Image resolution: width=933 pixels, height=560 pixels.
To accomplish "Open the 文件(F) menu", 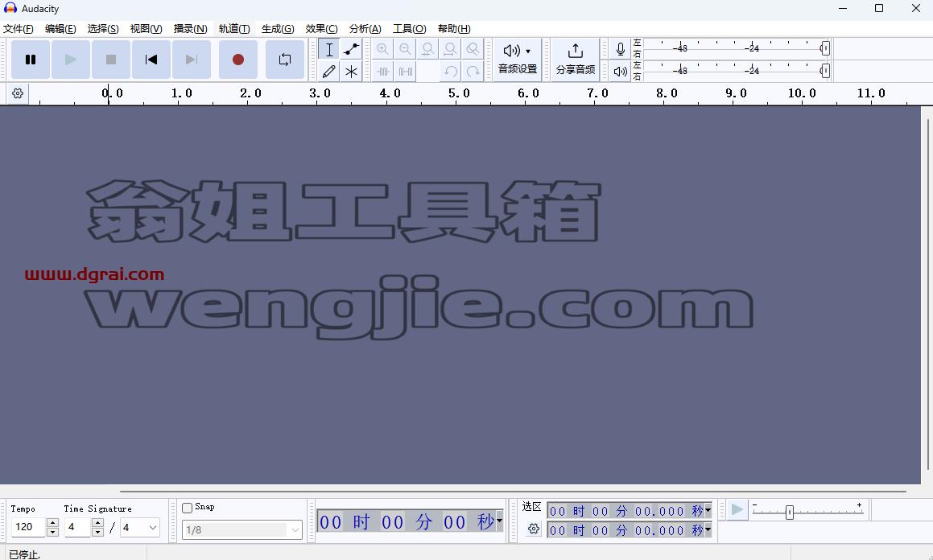I will coord(19,28).
